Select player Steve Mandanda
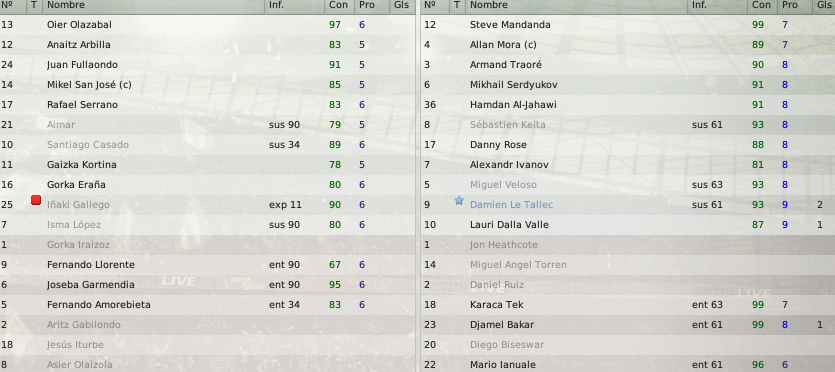Viewport: 835px width, 372px height. coord(510,25)
